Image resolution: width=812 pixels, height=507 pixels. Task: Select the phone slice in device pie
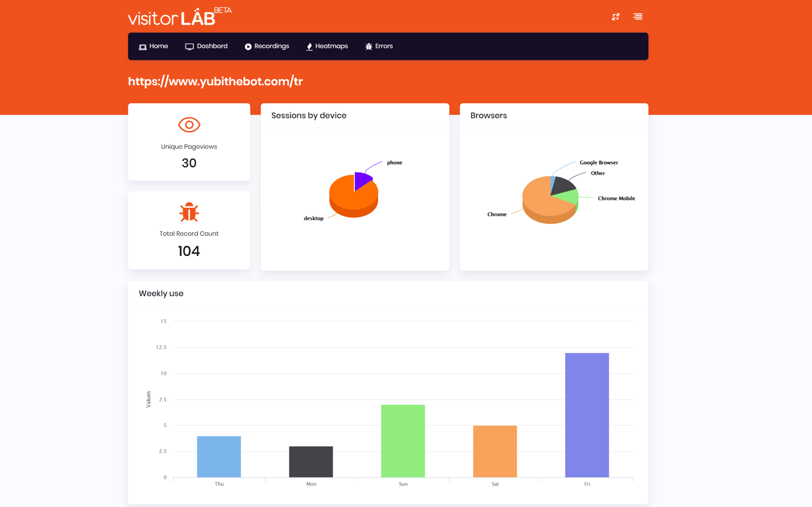tap(362, 180)
